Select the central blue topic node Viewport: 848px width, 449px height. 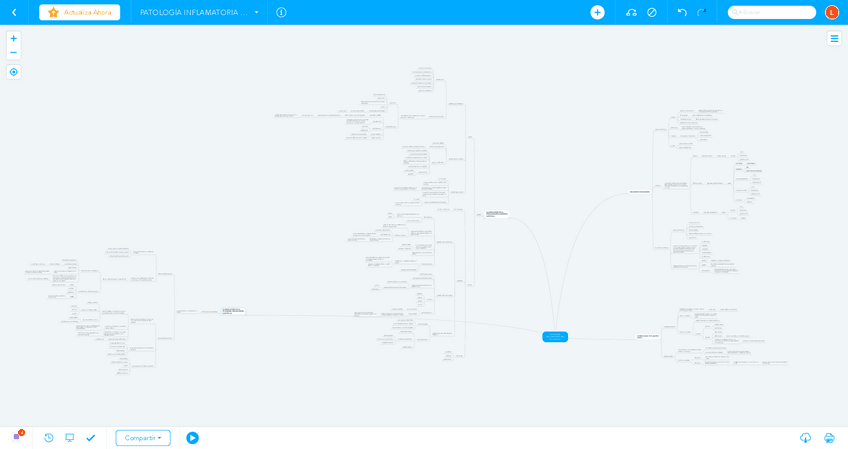pyautogui.click(x=555, y=337)
